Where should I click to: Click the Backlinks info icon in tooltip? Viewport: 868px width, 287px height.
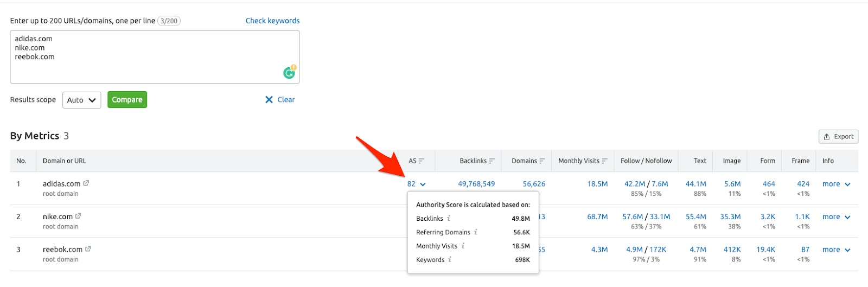pos(449,218)
